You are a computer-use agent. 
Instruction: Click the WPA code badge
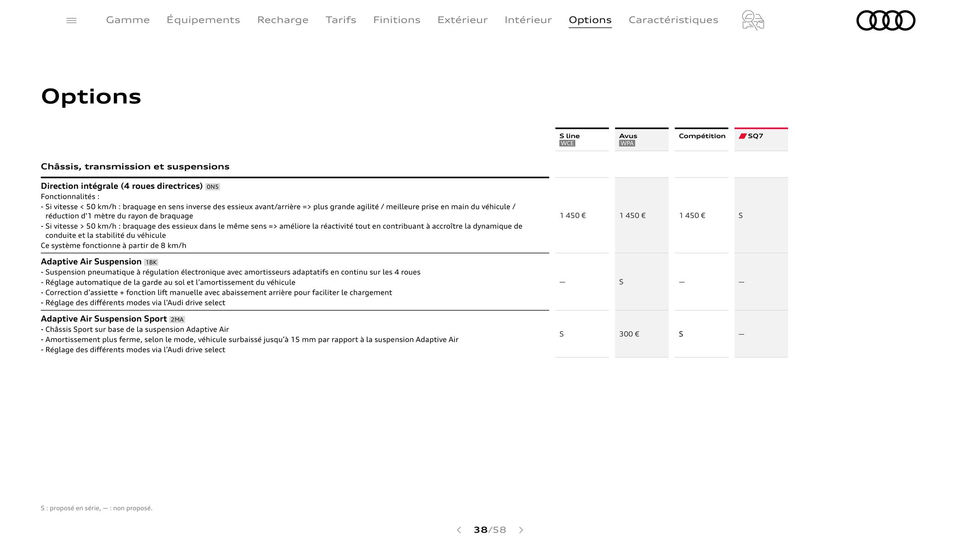[x=627, y=143]
